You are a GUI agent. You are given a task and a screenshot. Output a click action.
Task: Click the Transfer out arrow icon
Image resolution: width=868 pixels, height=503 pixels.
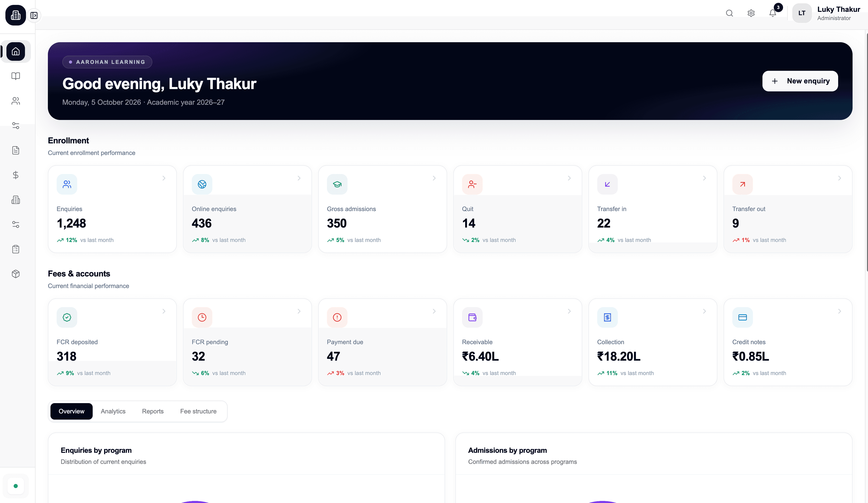[x=742, y=184]
